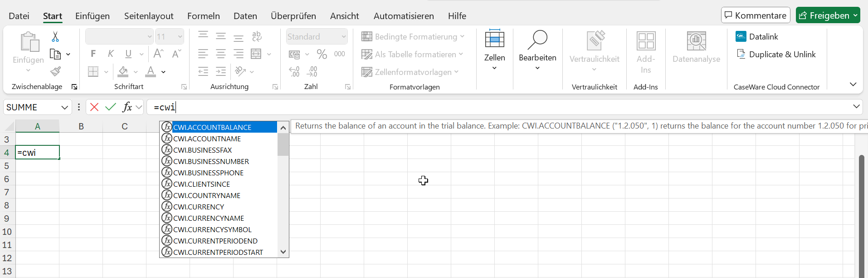Image resolution: width=868 pixels, height=278 pixels.
Task: Switch to the Ansicht tab
Action: point(345,16)
